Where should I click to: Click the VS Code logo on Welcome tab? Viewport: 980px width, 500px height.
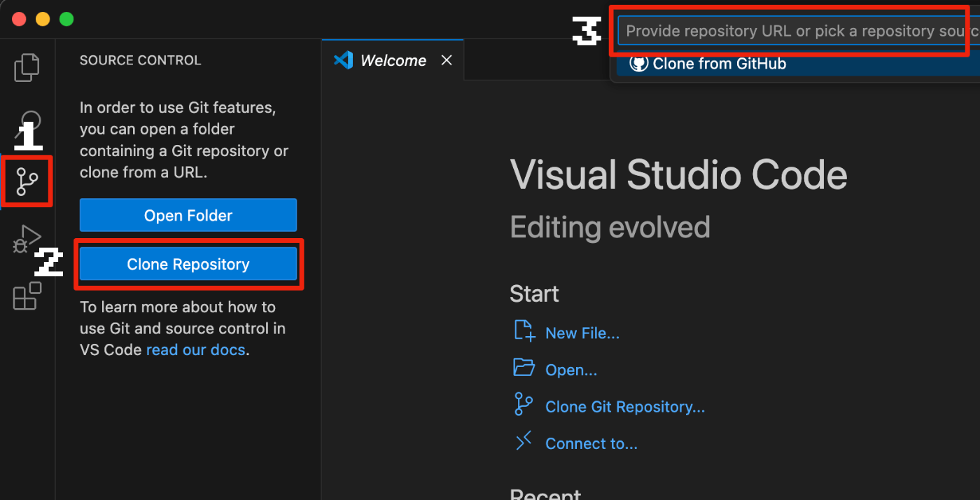pyautogui.click(x=343, y=60)
